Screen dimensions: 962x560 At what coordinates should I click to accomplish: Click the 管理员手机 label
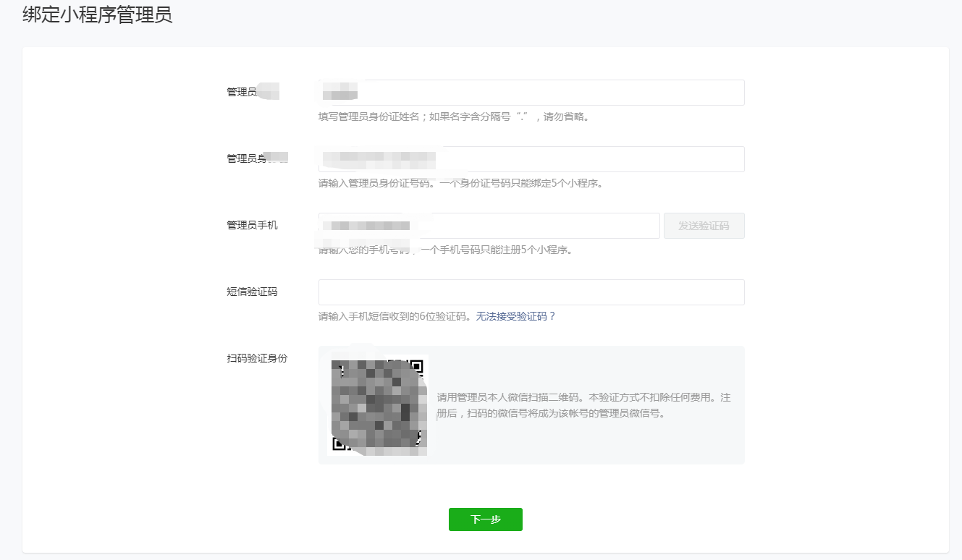(252, 225)
